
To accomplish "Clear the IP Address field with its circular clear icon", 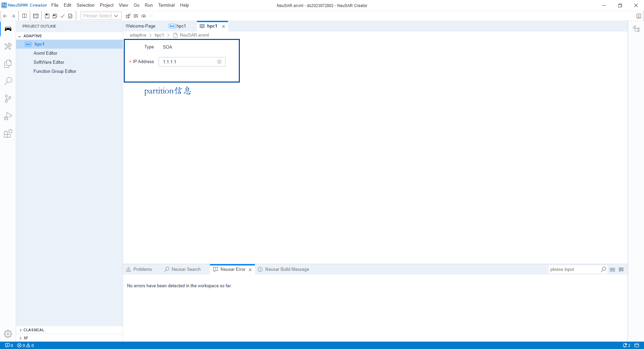I will pos(219,62).
